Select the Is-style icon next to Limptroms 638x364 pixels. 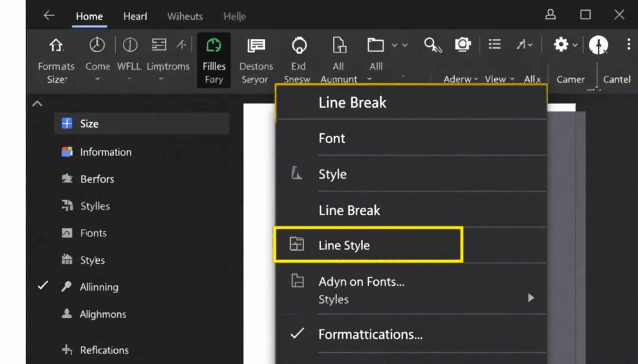[181, 45]
